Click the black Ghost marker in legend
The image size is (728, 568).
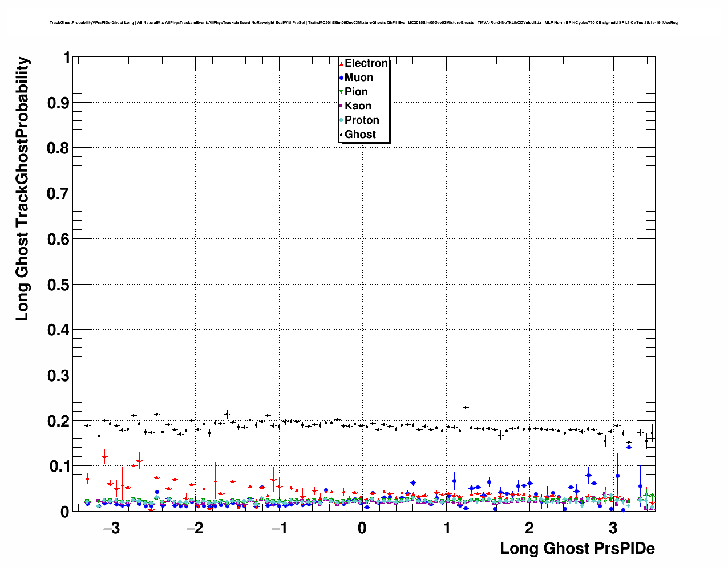pyautogui.click(x=341, y=135)
